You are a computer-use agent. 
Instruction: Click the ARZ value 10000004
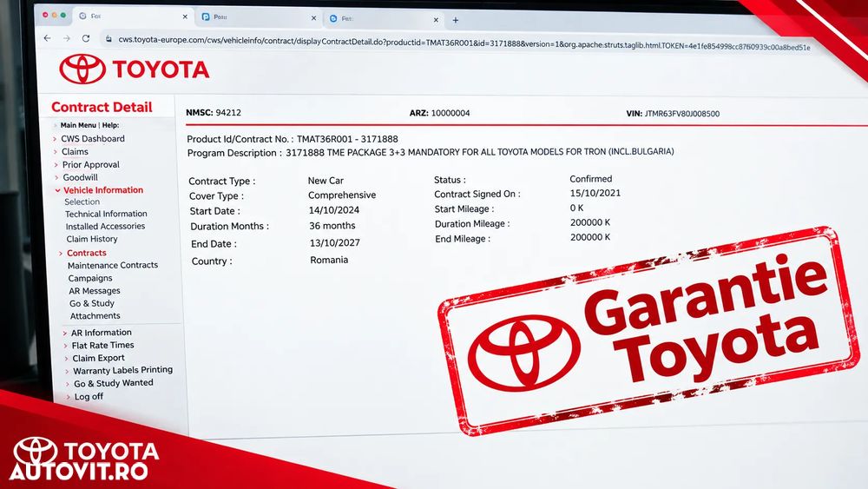tap(450, 113)
